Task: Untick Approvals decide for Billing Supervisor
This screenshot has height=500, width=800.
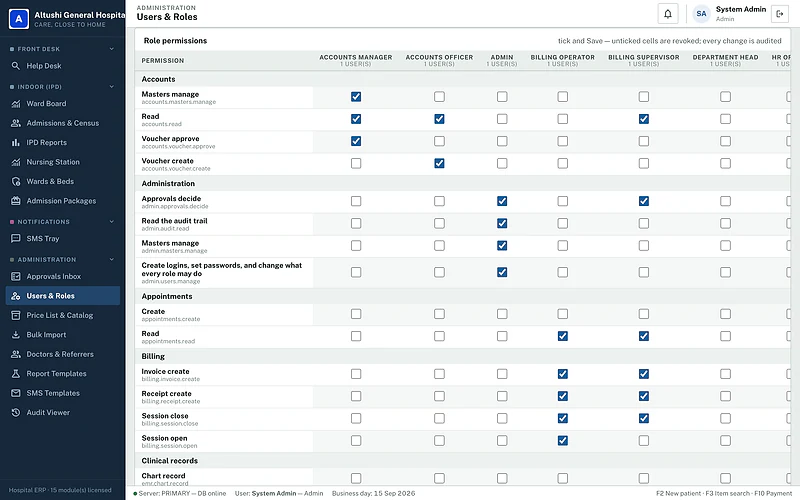Action: [x=643, y=201]
